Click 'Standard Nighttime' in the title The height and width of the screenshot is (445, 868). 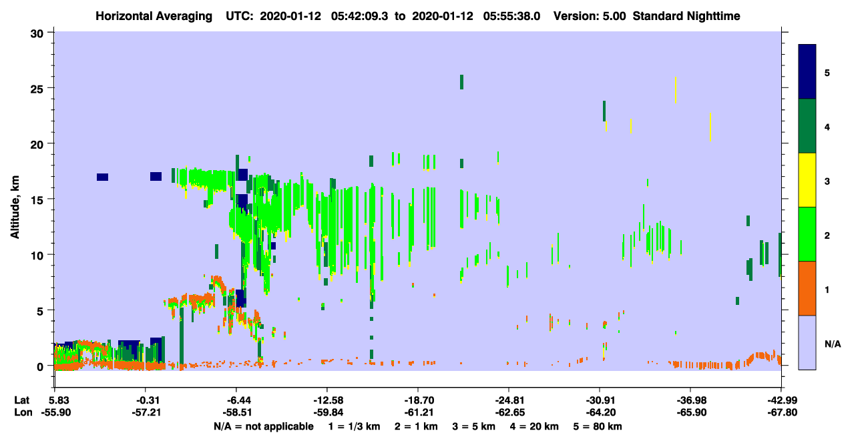click(686, 15)
